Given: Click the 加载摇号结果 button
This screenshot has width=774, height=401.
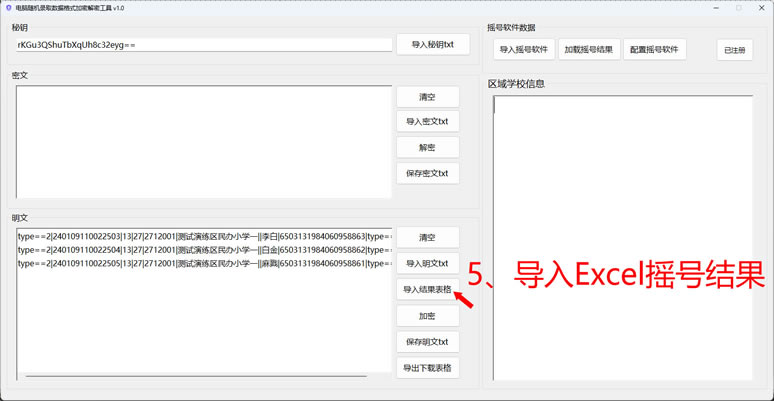Looking at the screenshot, I should coord(590,49).
